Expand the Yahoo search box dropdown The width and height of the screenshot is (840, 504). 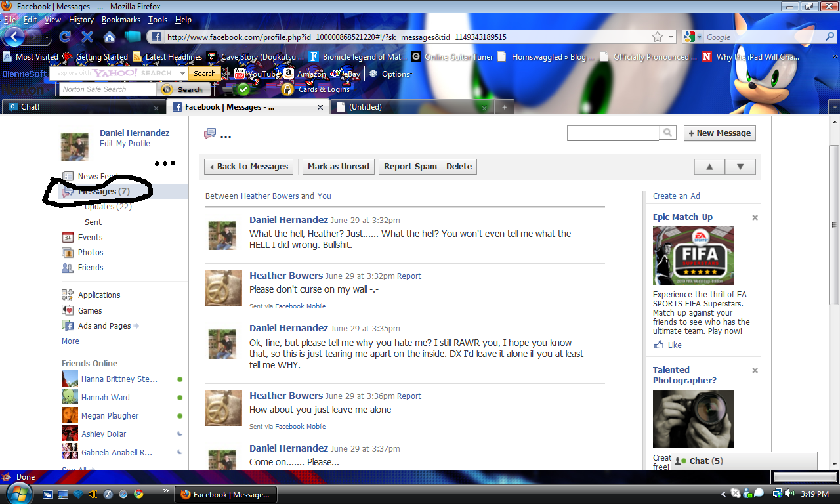pos(182,74)
